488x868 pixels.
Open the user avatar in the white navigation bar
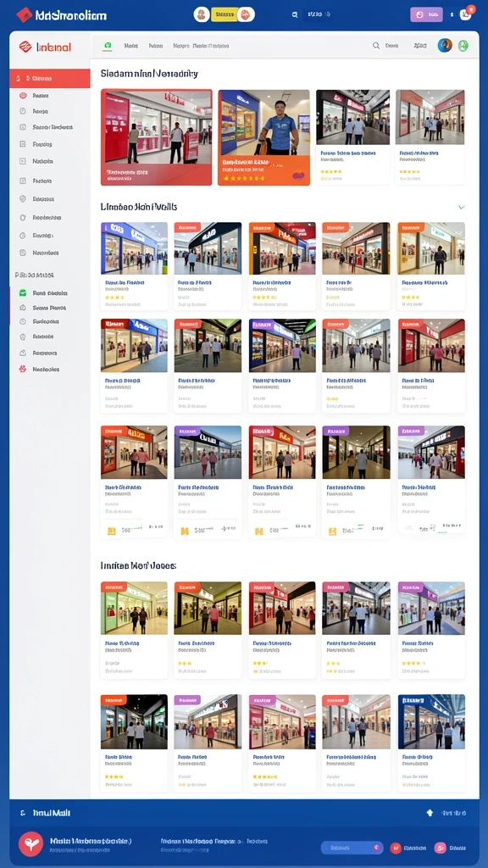tap(444, 46)
